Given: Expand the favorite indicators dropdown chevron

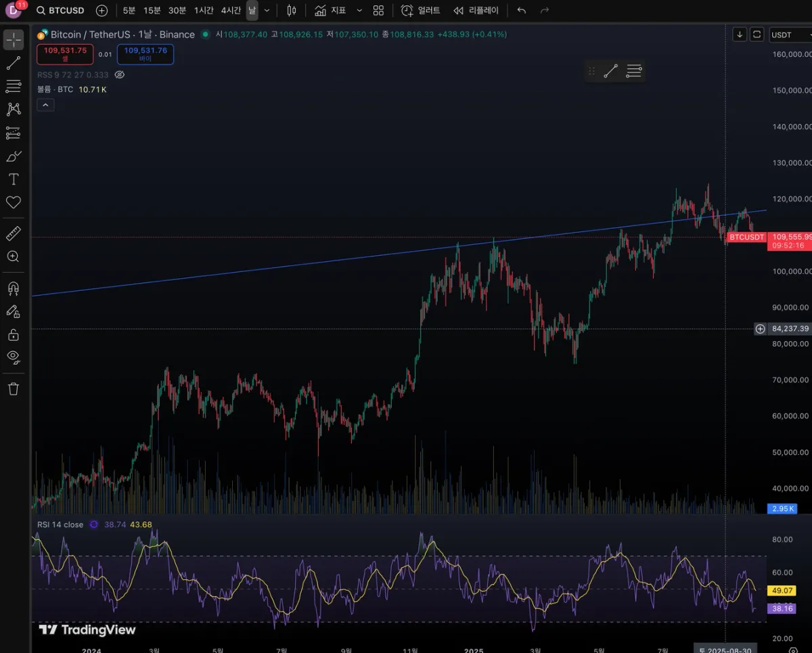Looking at the screenshot, I should click(x=359, y=10).
